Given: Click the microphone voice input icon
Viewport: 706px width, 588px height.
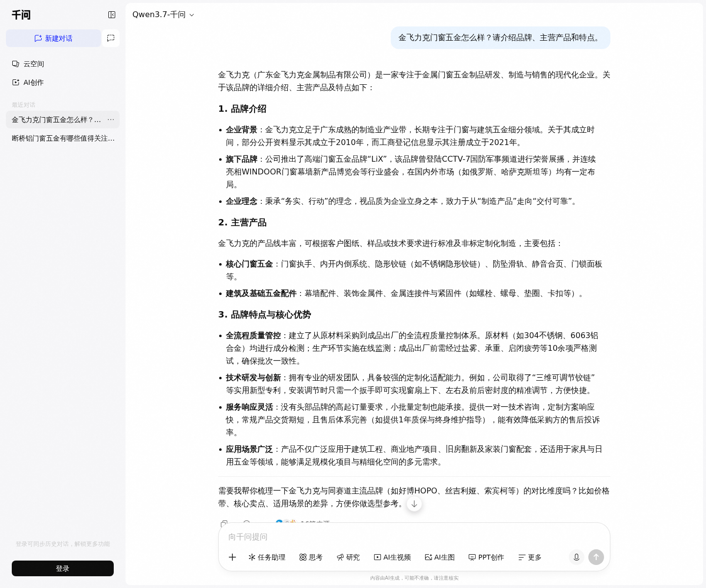Looking at the screenshot, I should click(577, 557).
